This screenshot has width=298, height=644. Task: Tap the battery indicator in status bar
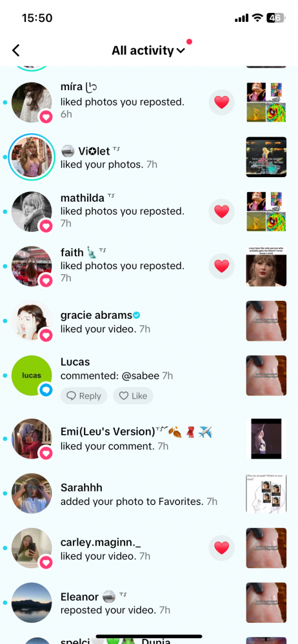pyautogui.click(x=275, y=17)
